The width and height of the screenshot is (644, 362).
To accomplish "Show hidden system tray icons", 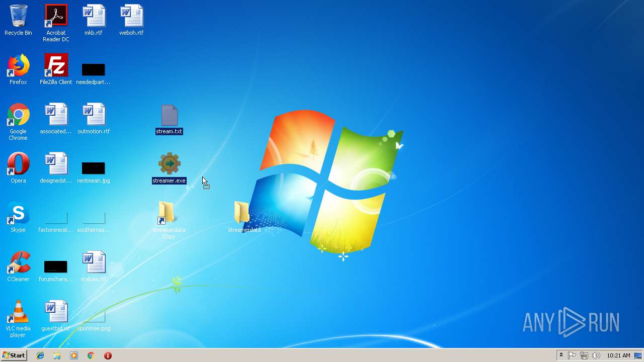I will click(561, 355).
